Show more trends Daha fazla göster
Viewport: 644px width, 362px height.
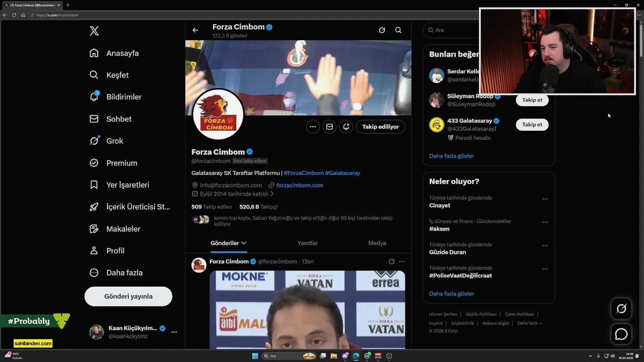tap(451, 294)
